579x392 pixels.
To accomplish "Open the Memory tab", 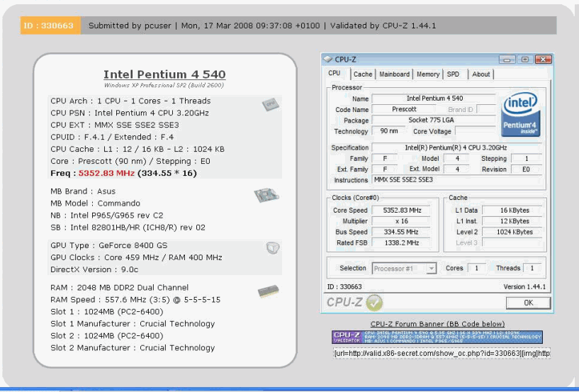I will click(428, 74).
